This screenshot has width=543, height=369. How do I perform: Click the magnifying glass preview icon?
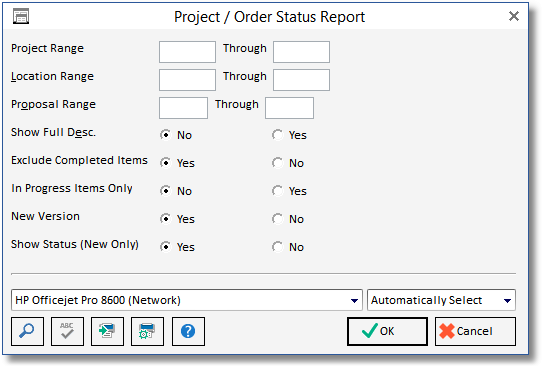pyautogui.click(x=27, y=331)
